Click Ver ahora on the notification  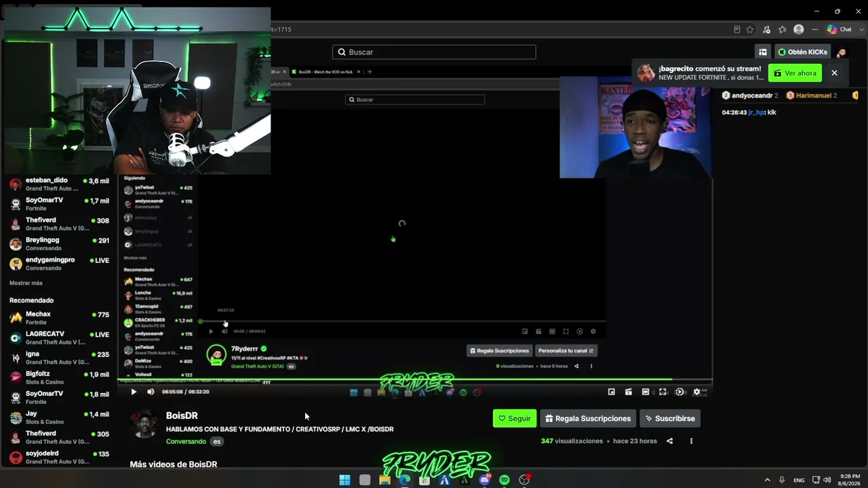795,73
